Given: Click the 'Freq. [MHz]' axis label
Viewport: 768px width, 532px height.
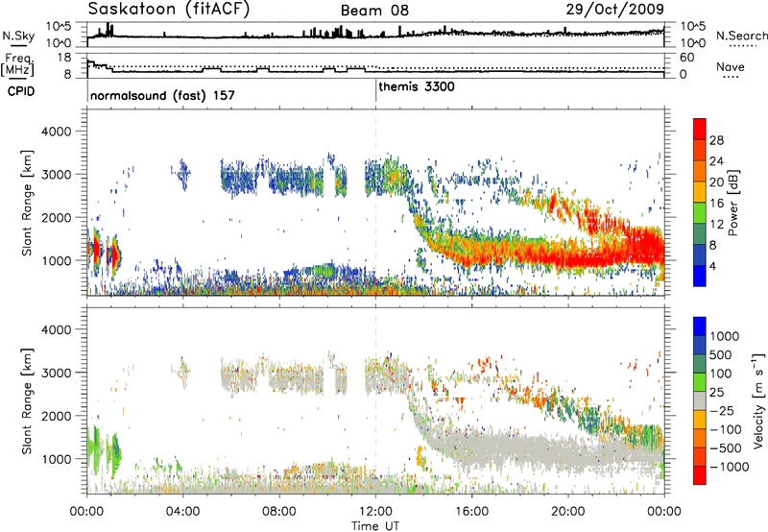Looking at the screenshot, I should click(17, 64).
